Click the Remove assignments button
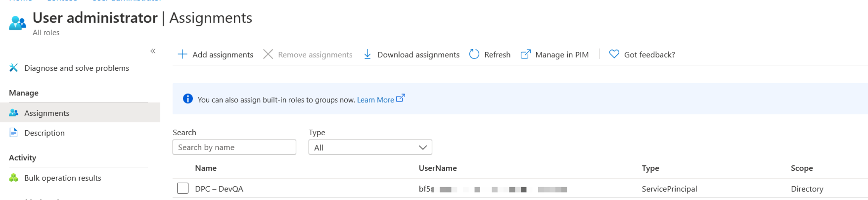The width and height of the screenshot is (868, 200). point(308,54)
